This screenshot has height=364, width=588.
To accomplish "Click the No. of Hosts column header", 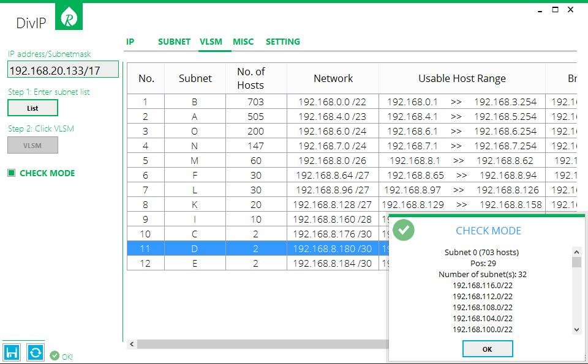I will tap(256, 78).
